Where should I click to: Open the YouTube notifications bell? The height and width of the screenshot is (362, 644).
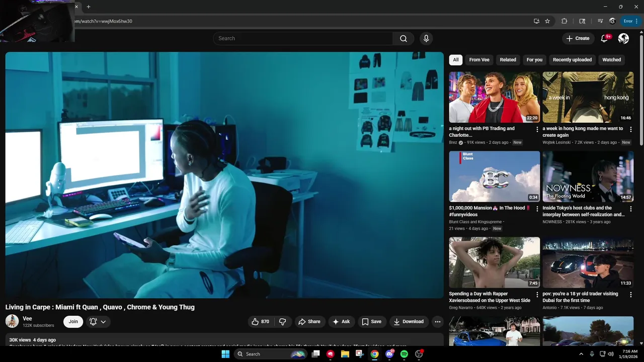point(605,38)
